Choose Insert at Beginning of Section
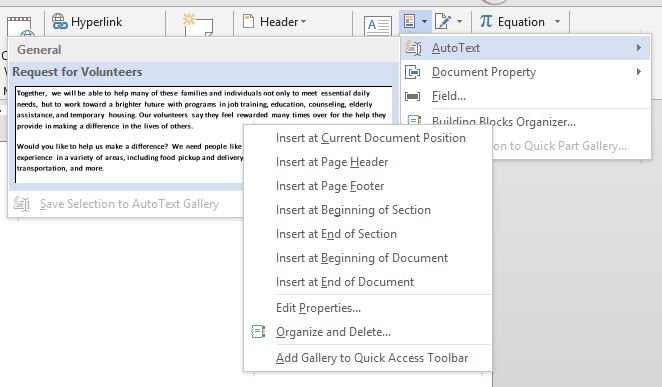This screenshot has height=387, width=662. coord(353,210)
